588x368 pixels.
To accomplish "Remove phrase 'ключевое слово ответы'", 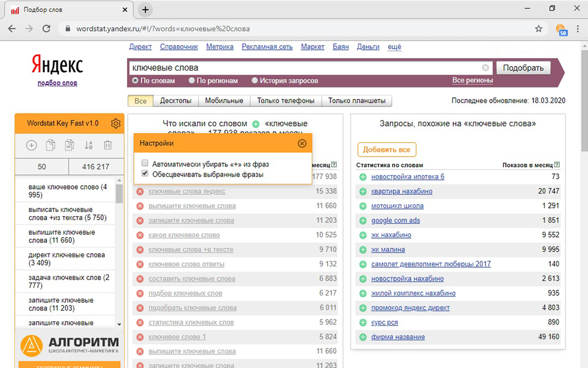I will click(x=140, y=264).
